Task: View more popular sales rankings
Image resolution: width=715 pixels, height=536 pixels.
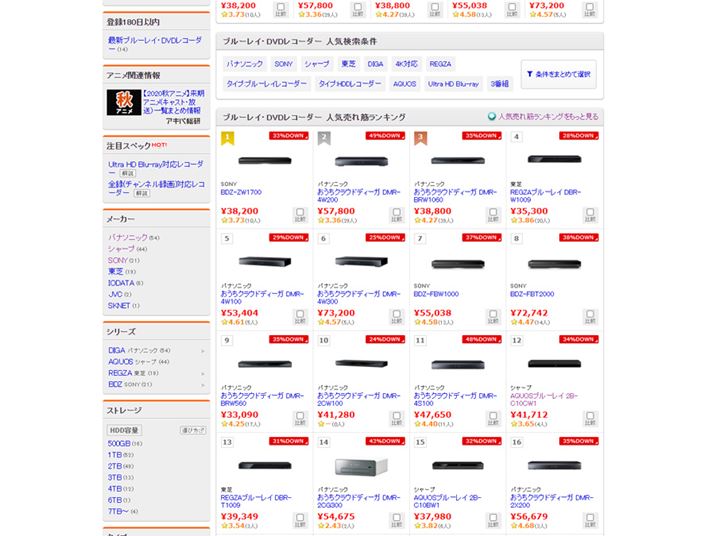Action: 548,116
